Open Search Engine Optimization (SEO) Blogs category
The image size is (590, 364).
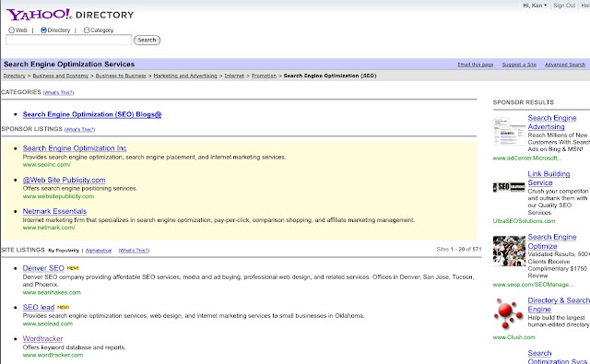click(92, 114)
